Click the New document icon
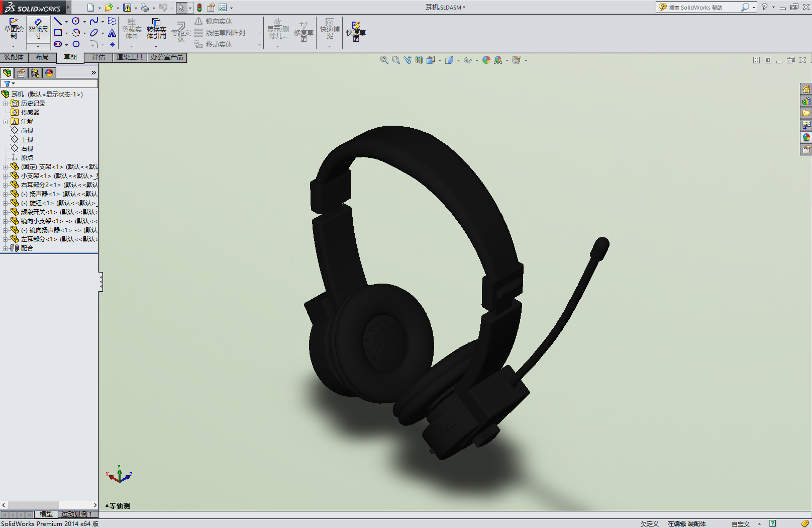The height and width of the screenshot is (528, 812). [90, 8]
